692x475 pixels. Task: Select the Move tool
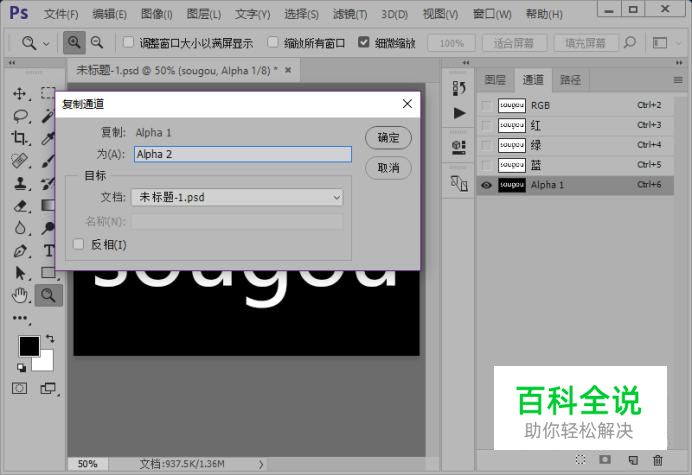click(x=19, y=94)
